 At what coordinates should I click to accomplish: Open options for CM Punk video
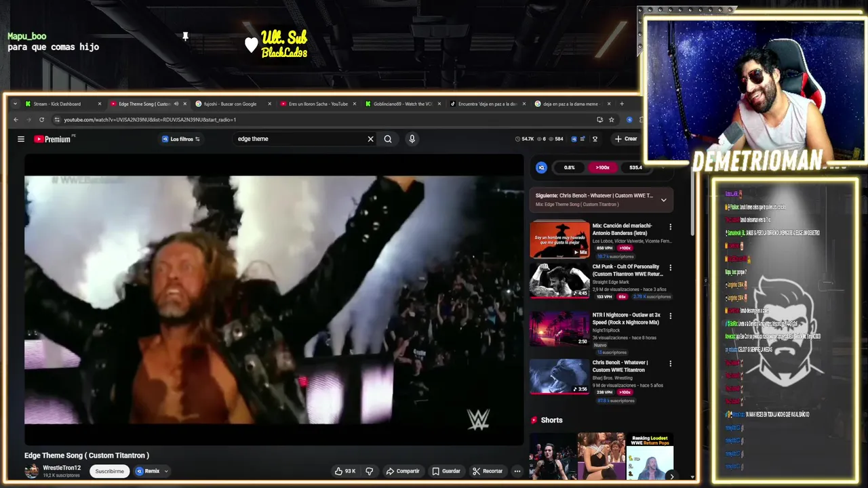671,268
